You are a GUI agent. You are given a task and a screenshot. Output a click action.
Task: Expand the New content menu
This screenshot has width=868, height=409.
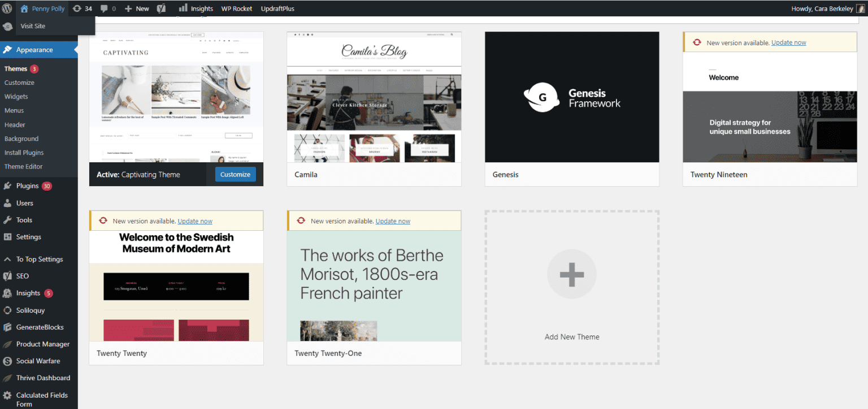[137, 8]
